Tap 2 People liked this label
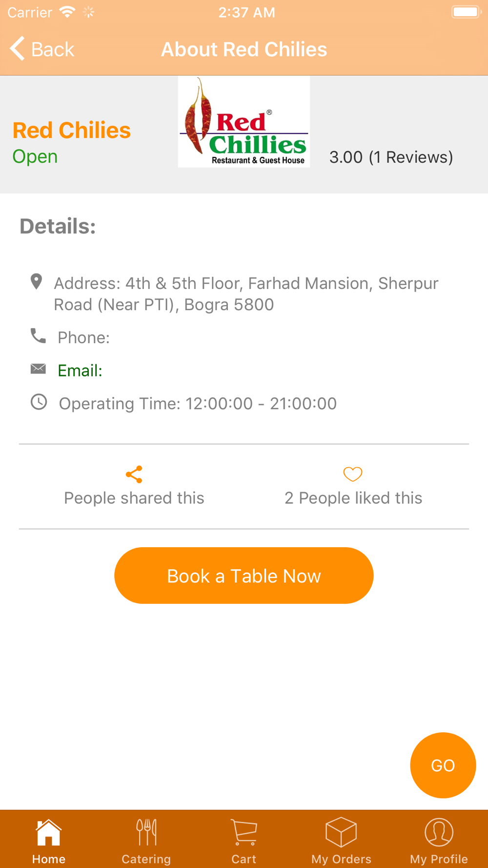488x868 pixels. [353, 498]
